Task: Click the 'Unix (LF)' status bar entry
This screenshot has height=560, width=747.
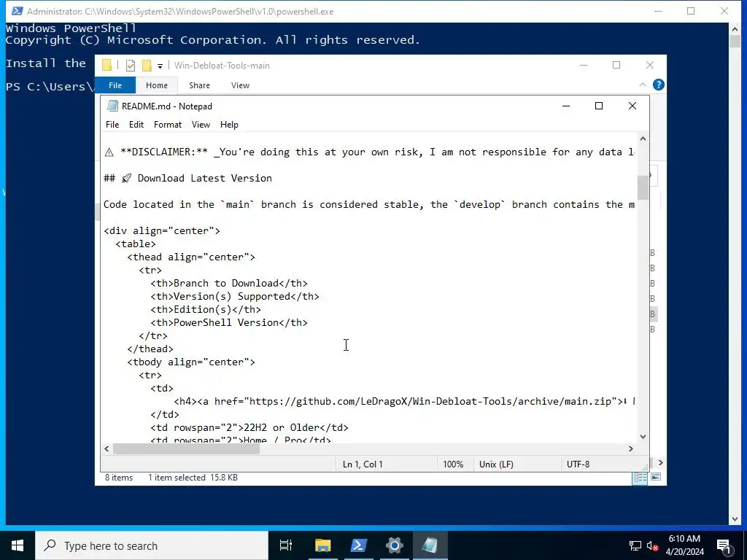Action: pos(496,464)
